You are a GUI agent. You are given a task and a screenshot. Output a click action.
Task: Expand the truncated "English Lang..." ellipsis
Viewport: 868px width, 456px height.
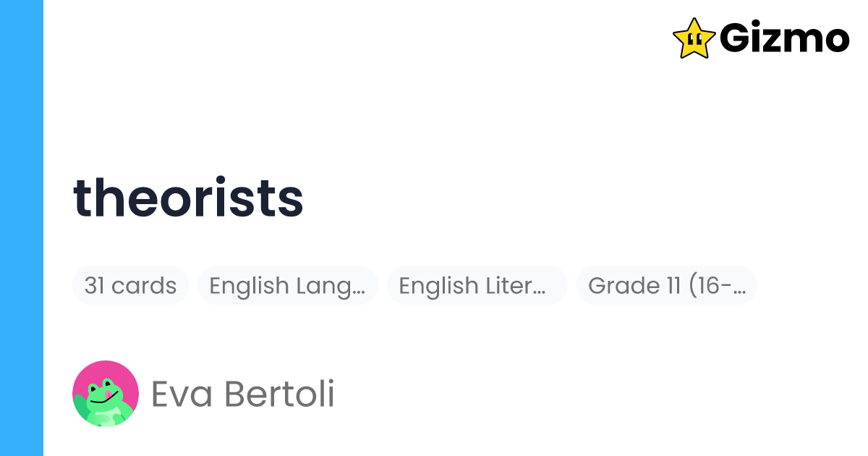(358, 288)
